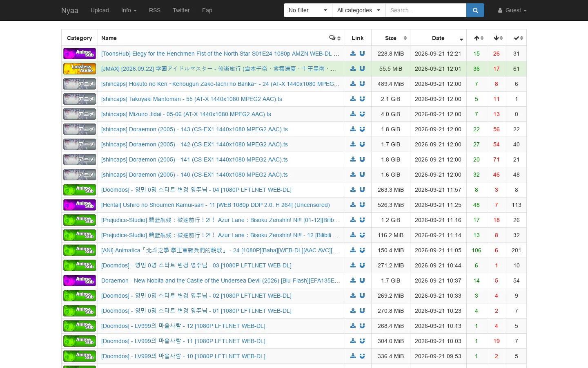Viewport: 588px width, 368px height.
Task: Click the blue search magnifier button
Action: coord(475,10)
